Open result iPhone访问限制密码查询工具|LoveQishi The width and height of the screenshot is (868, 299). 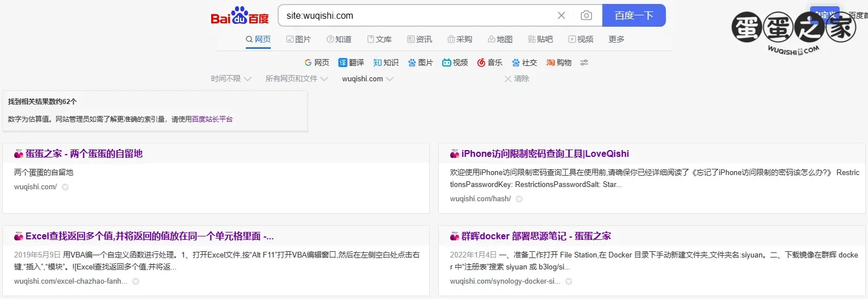[x=545, y=153]
